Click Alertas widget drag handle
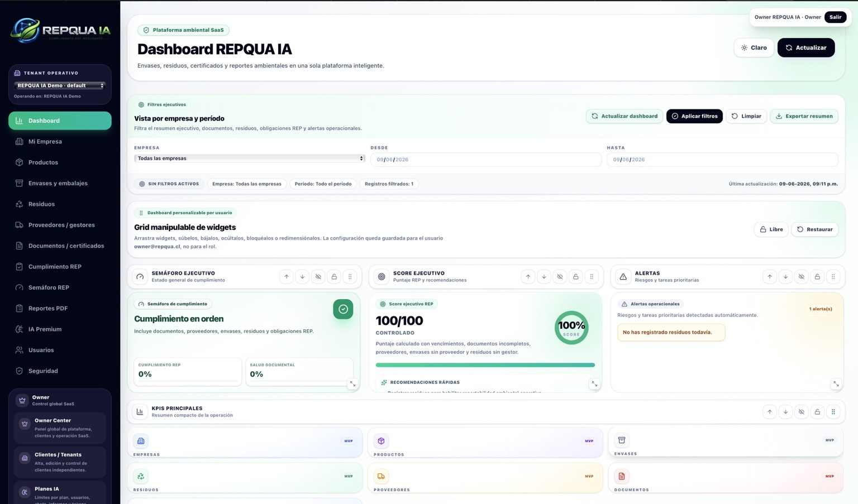The height and width of the screenshot is (504, 858). (x=833, y=277)
